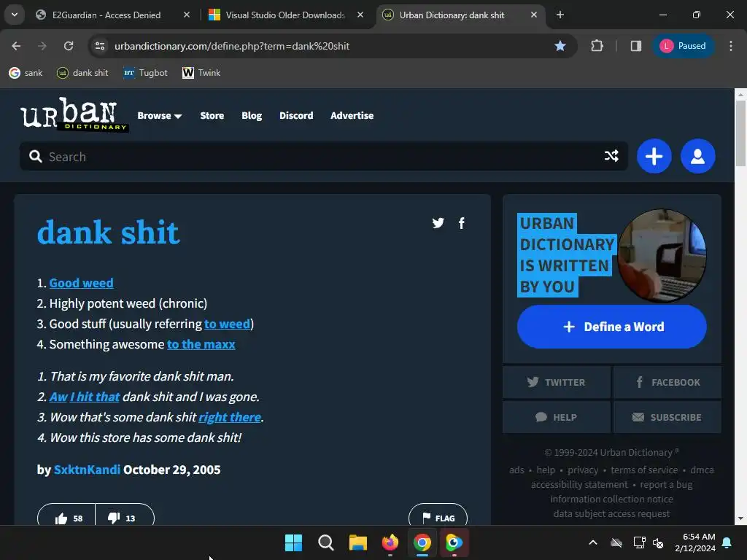Open a new browser tab

(560, 15)
